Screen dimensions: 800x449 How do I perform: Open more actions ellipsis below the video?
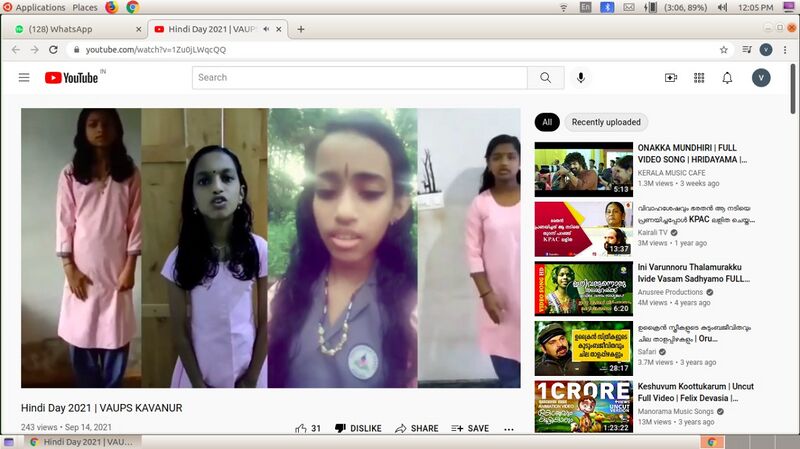(509, 429)
